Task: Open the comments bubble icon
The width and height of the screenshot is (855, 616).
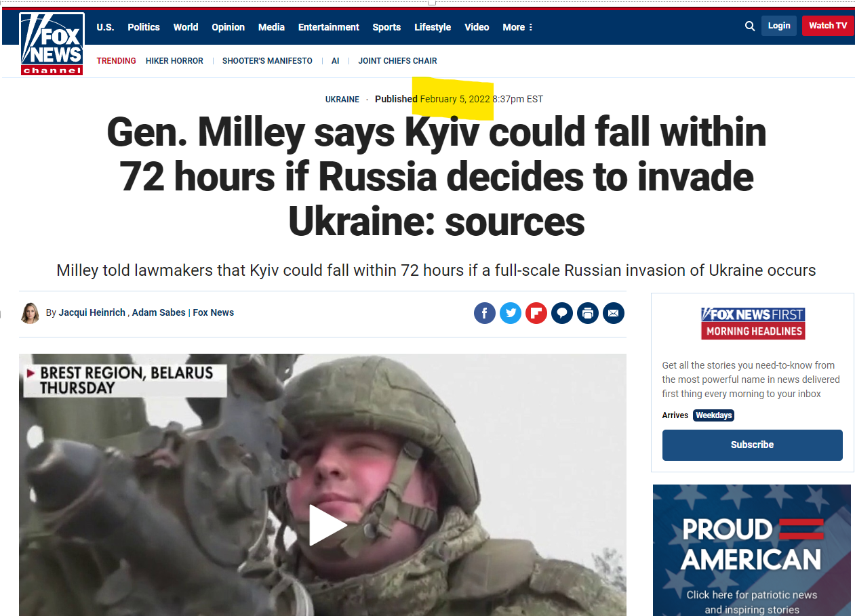Action: [562, 313]
